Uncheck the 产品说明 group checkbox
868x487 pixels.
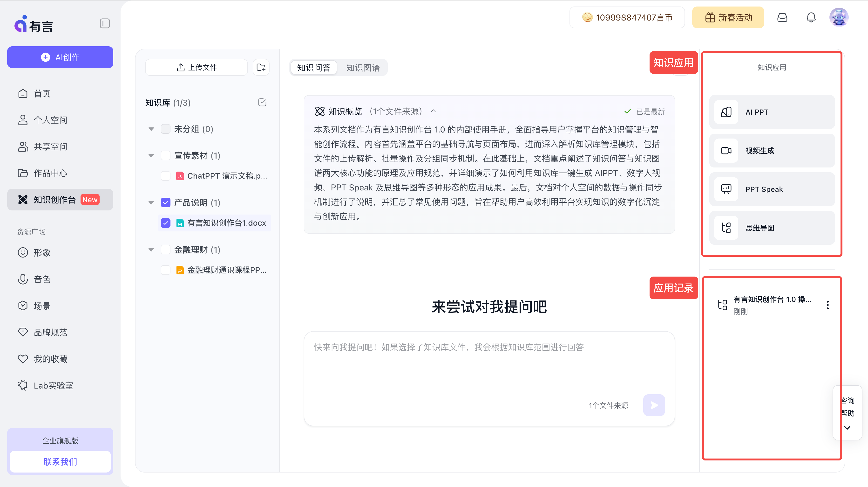pyautogui.click(x=165, y=202)
